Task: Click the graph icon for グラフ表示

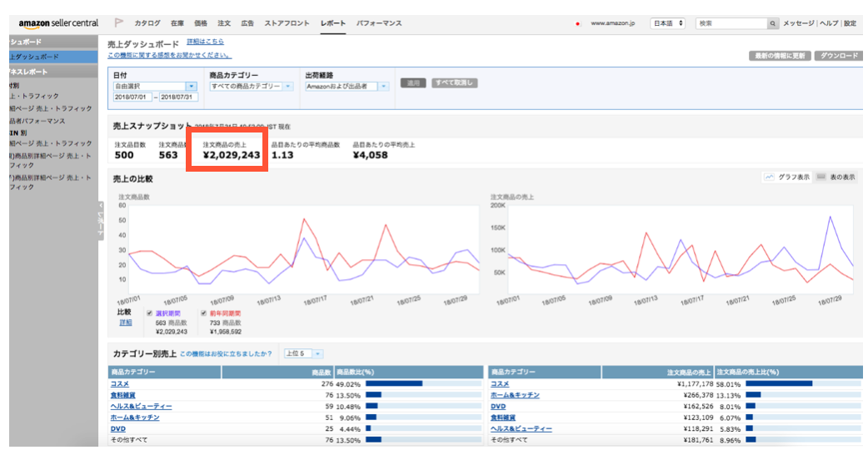Action: (769, 177)
